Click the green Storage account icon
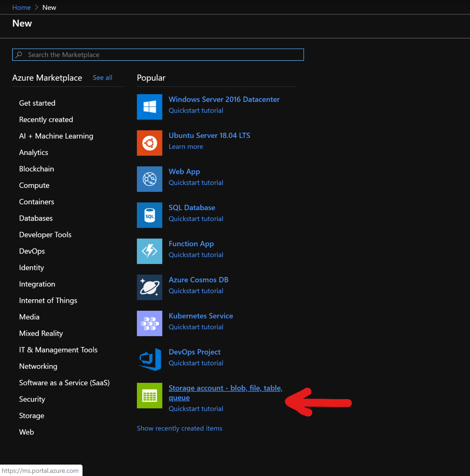Image resolution: width=470 pixels, height=476 pixels. pyautogui.click(x=149, y=395)
